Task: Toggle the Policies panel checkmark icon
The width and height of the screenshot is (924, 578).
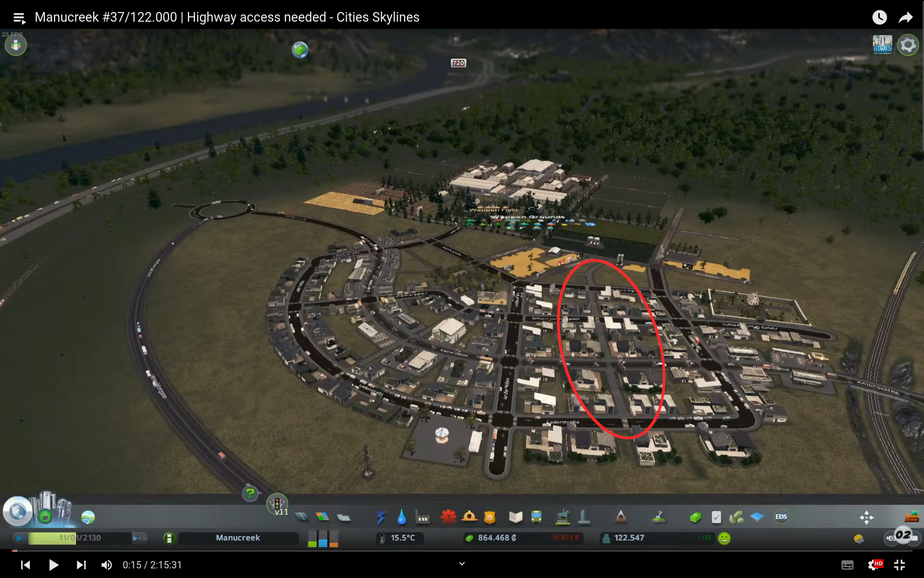Action: [x=717, y=517]
